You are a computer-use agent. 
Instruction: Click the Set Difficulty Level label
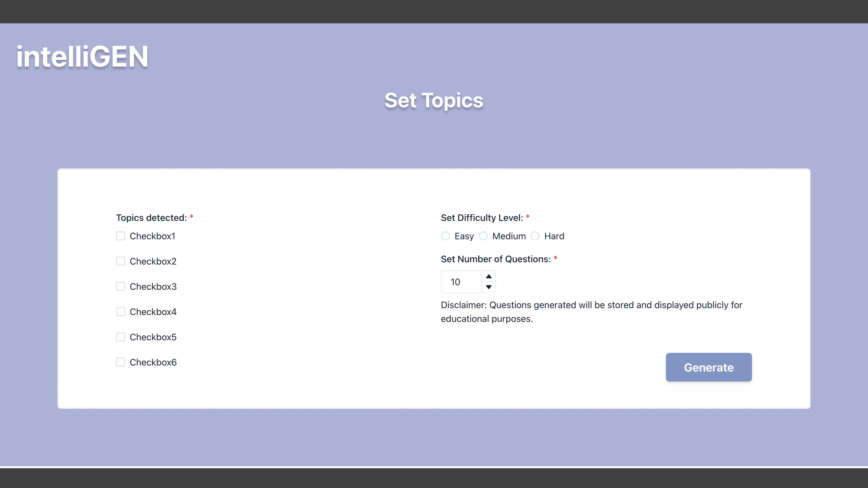(x=482, y=218)
